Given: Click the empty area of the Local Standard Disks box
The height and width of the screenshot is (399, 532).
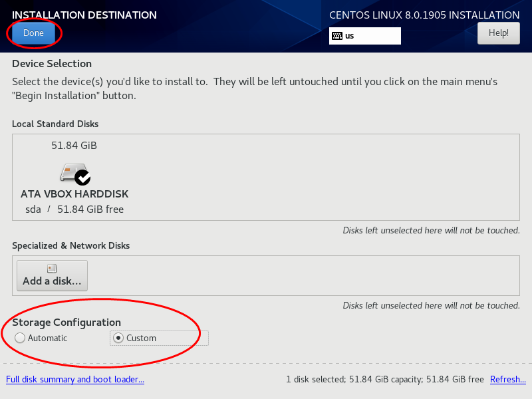Looking at the screenshot, I should coord(323,177).
